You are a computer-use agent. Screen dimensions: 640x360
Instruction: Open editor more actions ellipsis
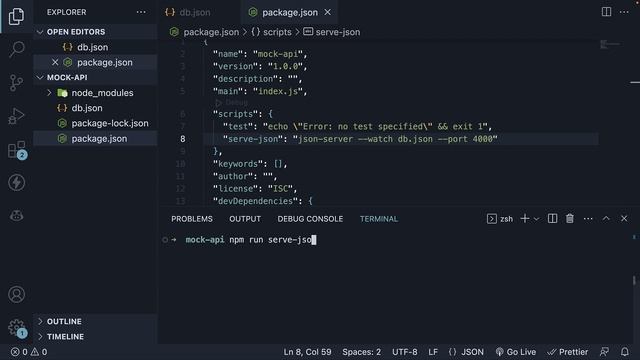click(x=624, y=12)
